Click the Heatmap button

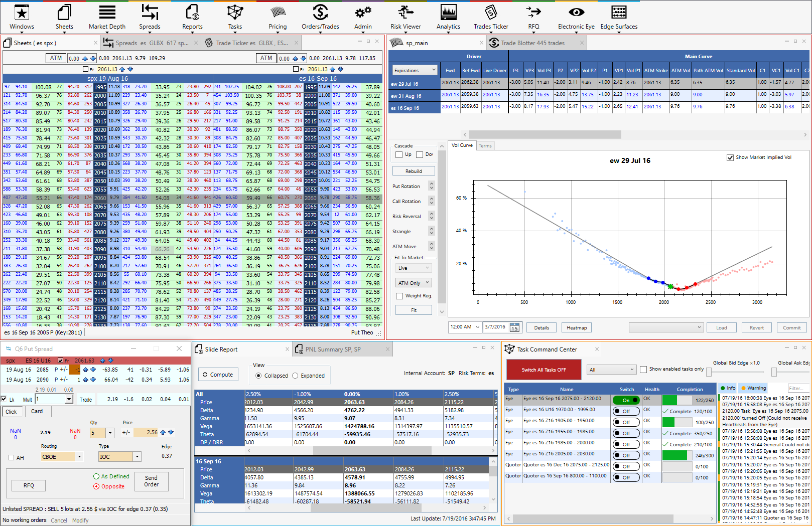point(577,328)
